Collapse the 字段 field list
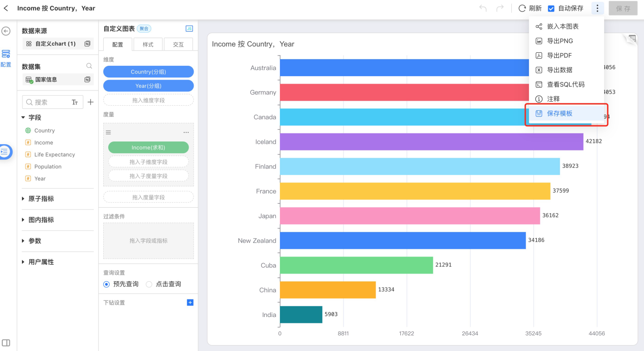Image resolution: width=644 pixels, height=351 pixels. point(23,118)
